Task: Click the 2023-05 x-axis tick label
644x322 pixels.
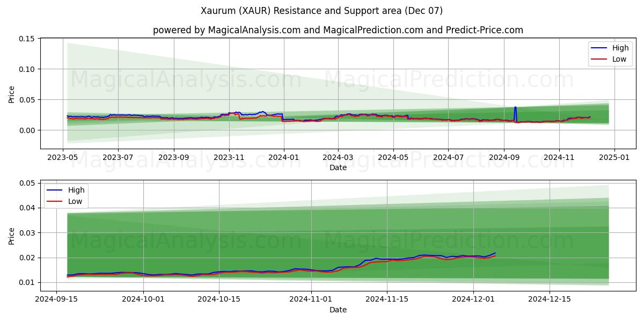Action: click(x=63, y=158)
